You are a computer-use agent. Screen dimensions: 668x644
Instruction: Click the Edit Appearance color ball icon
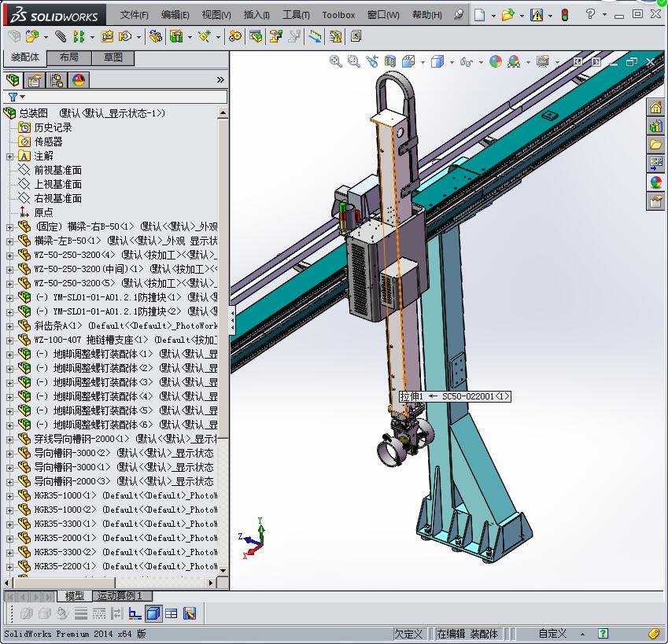496,61
